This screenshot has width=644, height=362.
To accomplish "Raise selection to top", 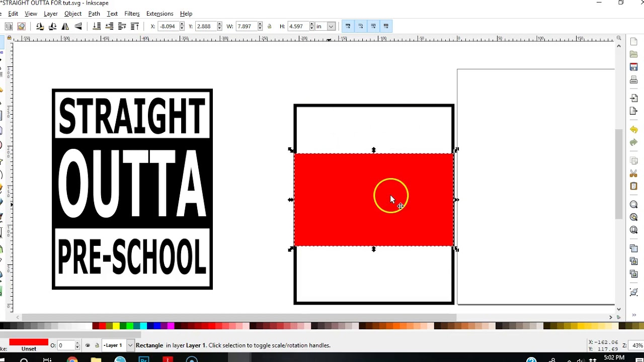I will 135,26.
